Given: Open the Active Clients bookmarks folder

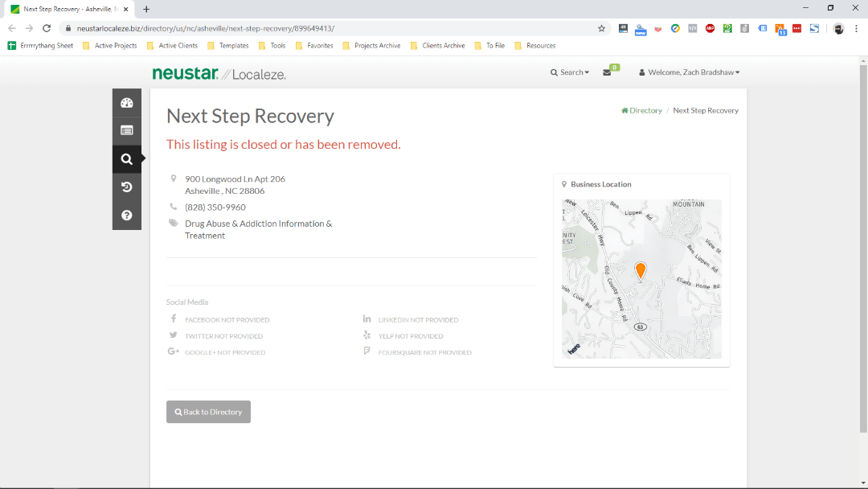Looking at the screenshot, I should pyautogui.click(x=172, y=45).
